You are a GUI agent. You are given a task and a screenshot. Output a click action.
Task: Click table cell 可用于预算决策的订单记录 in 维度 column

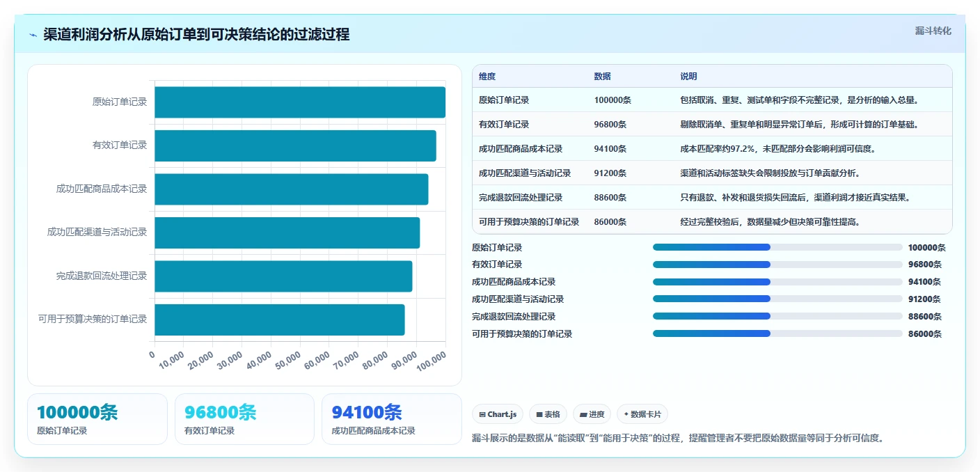(529, 222)
